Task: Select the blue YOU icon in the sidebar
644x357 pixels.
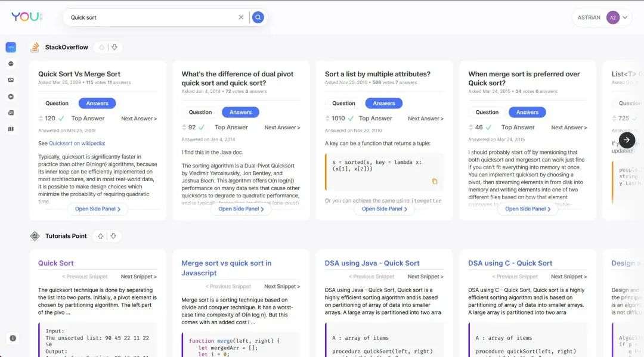Action: click(x=11, y=47)
